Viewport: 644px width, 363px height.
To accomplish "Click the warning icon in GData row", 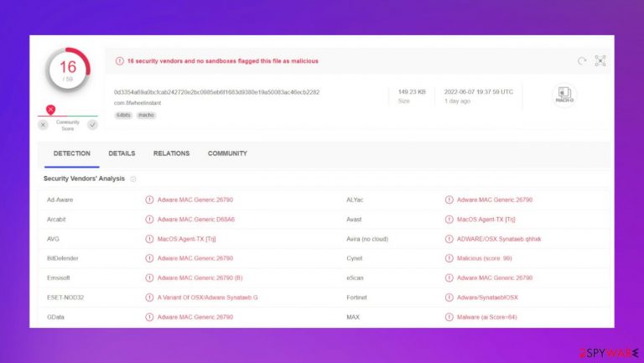I will tap(149, 317).
